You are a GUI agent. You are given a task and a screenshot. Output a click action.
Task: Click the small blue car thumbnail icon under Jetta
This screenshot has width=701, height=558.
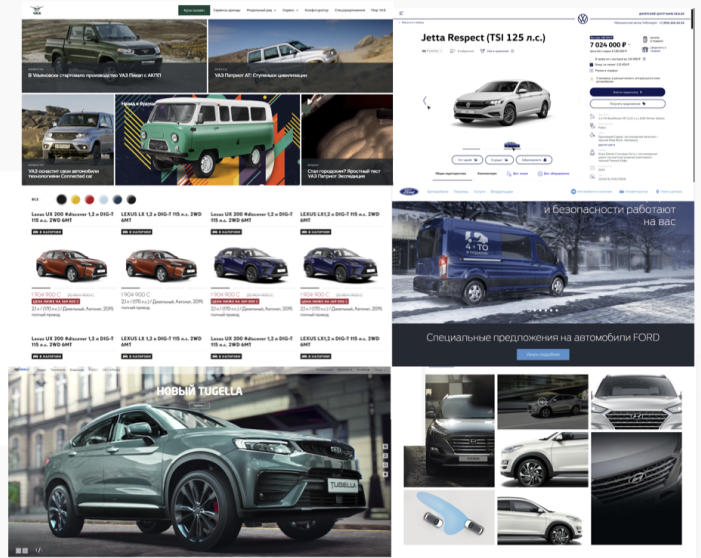point(511,144)
